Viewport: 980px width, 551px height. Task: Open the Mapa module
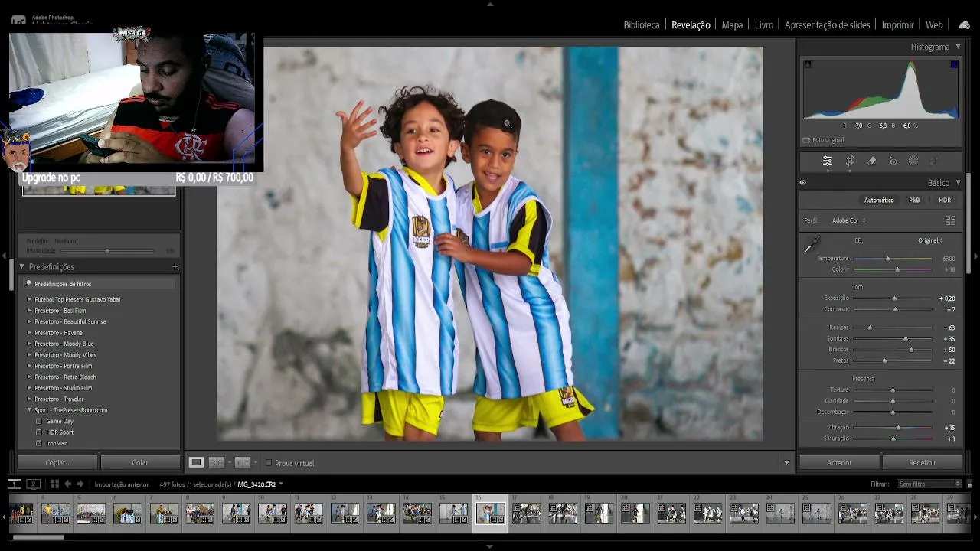click(x=732, y=24)
